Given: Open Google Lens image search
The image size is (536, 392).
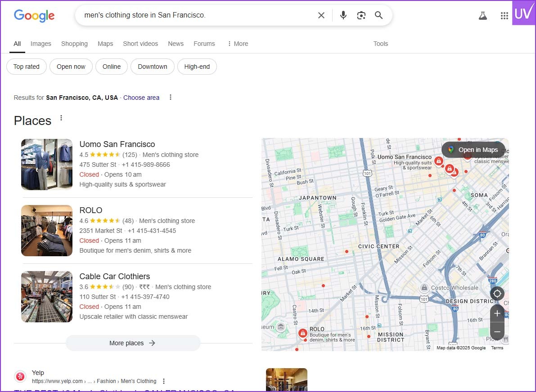Looking at the screenshot, I should pyautogui.click(x=361, y=15).
